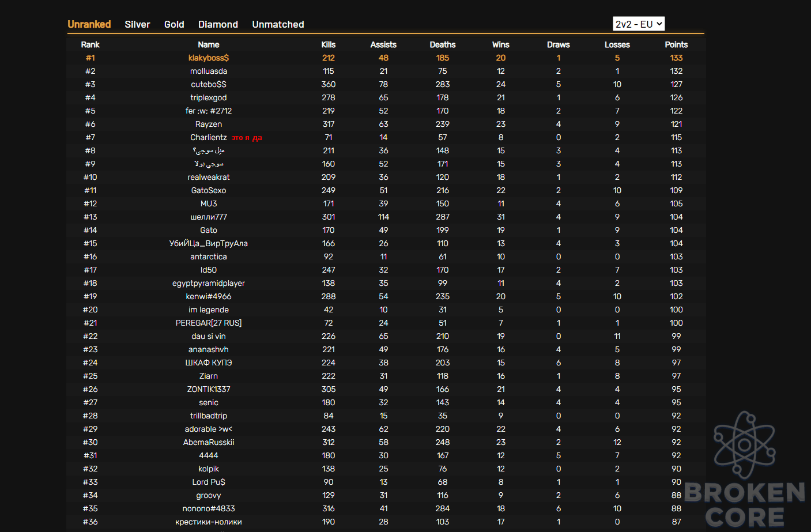
Task: Select player name PEREGAR[27 RUS]
Action: point(209,323)
